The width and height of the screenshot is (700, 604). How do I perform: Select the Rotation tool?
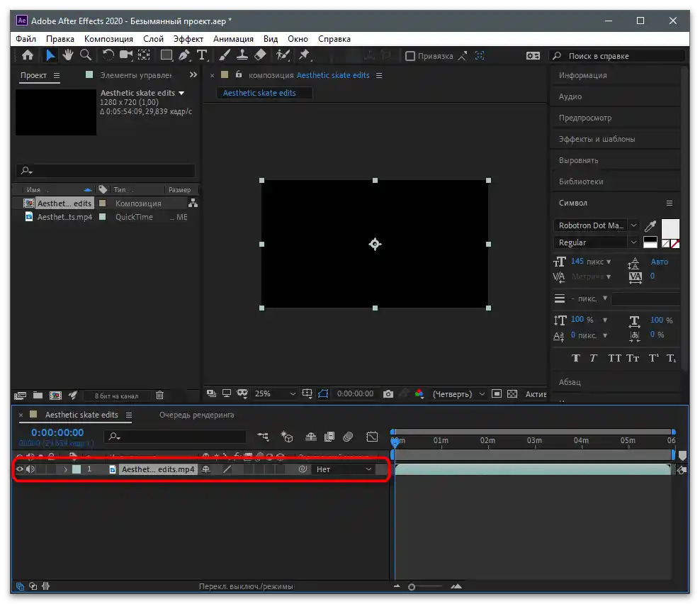[108, 55]
